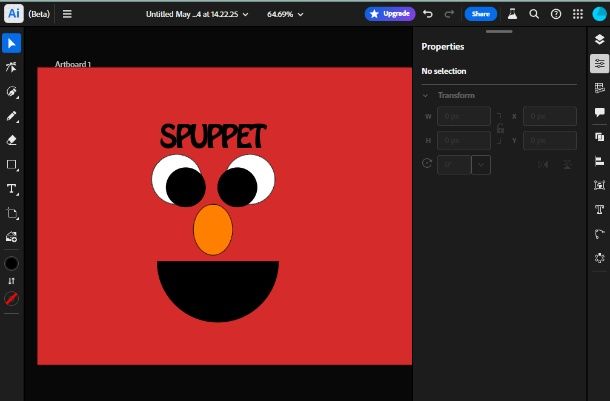Collapse the Transform section
This screenshot has height=401, width=610.
[x=426, y=95]
